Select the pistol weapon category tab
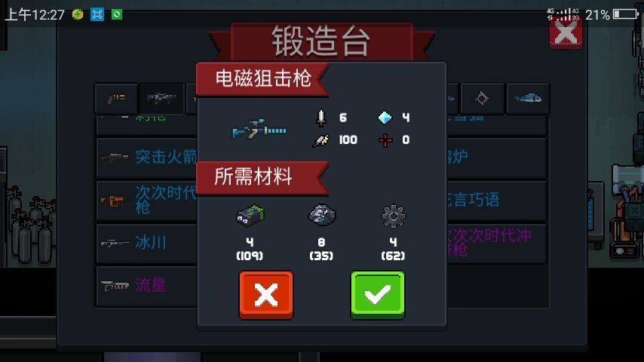Screen dimensions: 644x362 click(116, 99)
